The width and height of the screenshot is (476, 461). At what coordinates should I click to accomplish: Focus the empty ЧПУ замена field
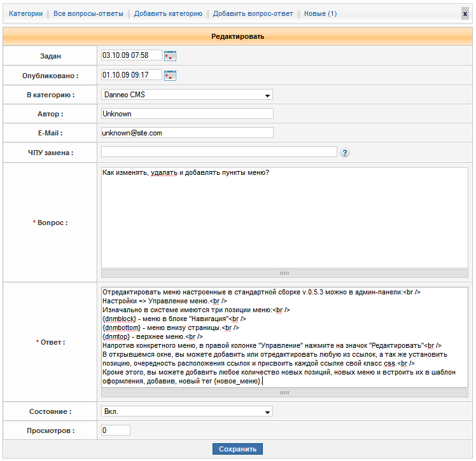coord(218,152)
